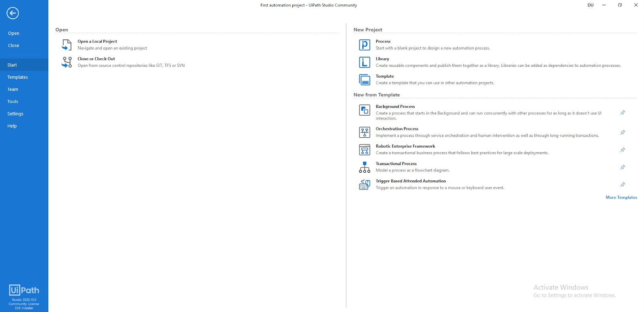
Task: Pin the Robotic Enterprise Framework template
Action: point(623,150)
